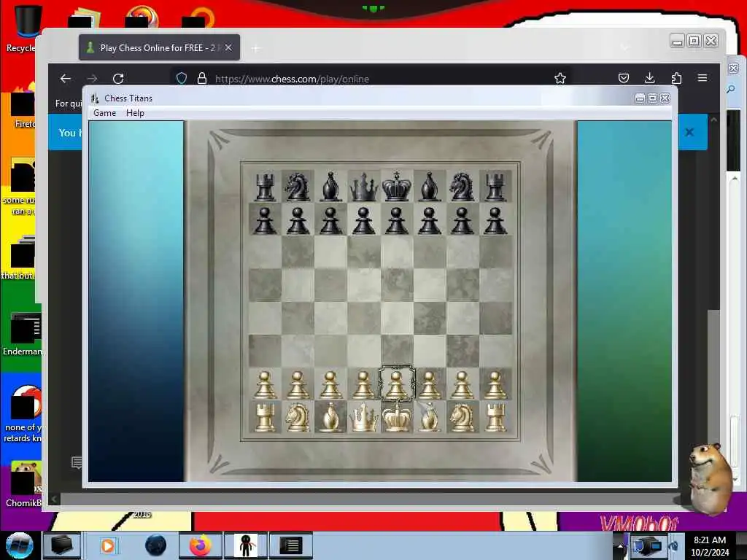Screen dimensions: 747x560
Task: Click the clock showing 8:21 AM
Action: [710, 545]
